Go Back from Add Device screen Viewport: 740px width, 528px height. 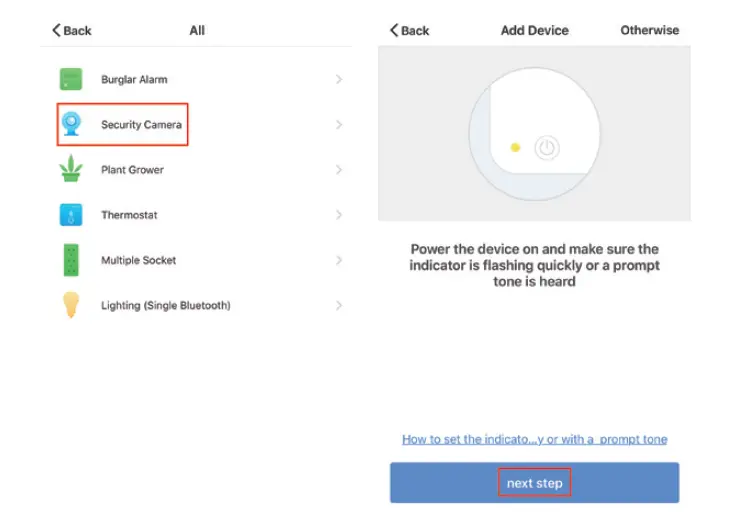409,31
